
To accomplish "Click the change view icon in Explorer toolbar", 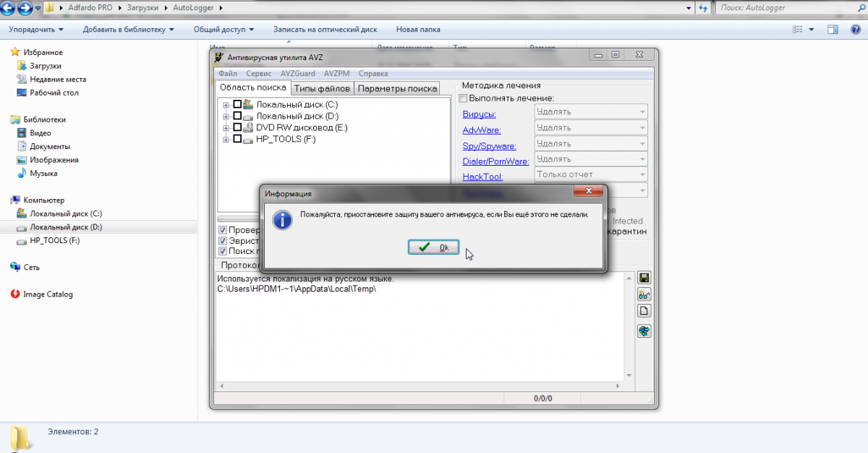I will (x=797, y=30).
